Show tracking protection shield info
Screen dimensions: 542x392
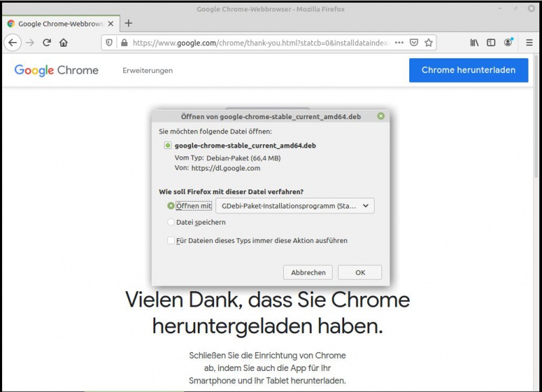click(109, 43)
